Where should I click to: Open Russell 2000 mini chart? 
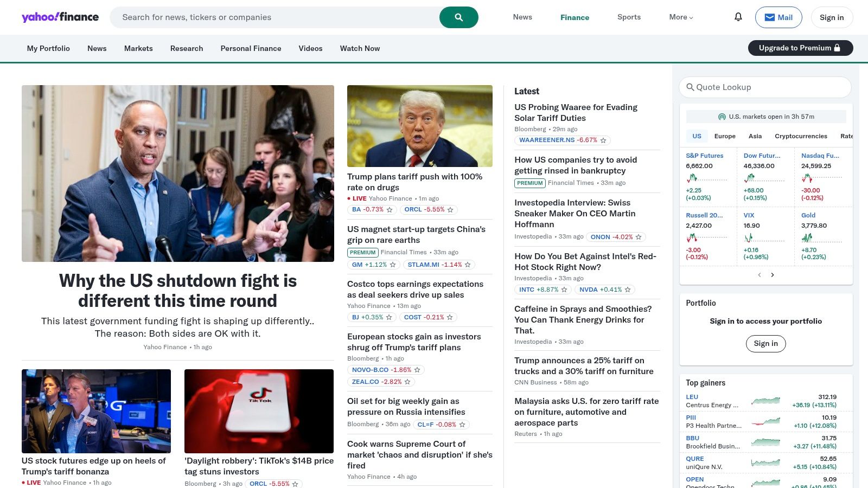pos(706,237)
